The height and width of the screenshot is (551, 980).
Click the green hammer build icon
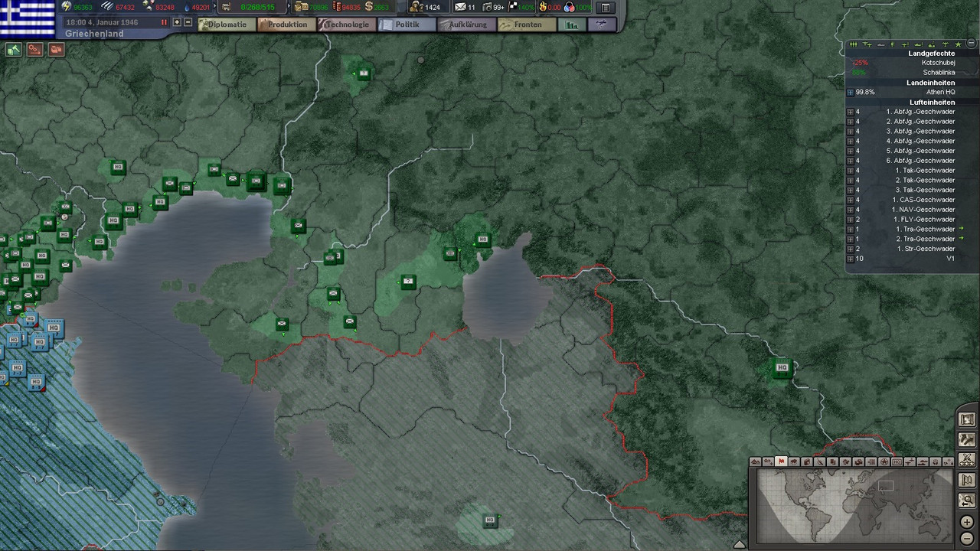coord(14,50)
